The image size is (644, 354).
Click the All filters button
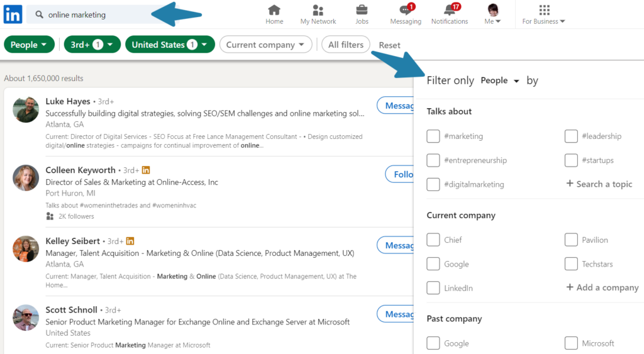346,45
